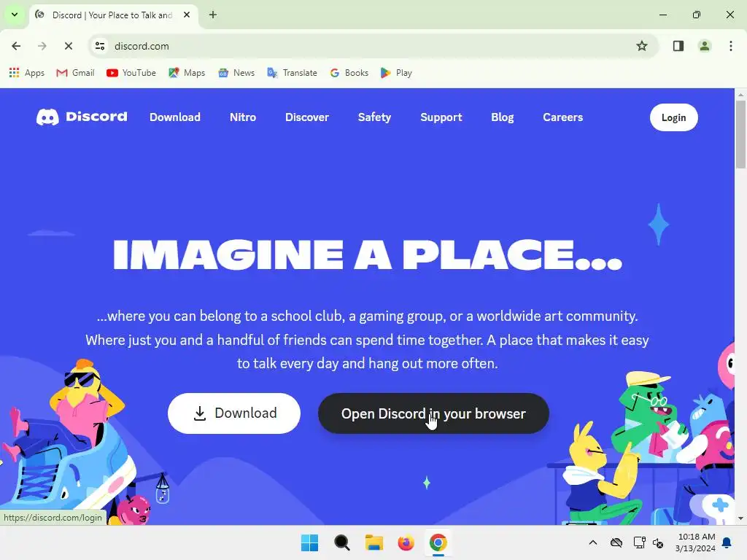
Task: Open the Firefox icon on the taskbar
Action: [x=406, y=542]
